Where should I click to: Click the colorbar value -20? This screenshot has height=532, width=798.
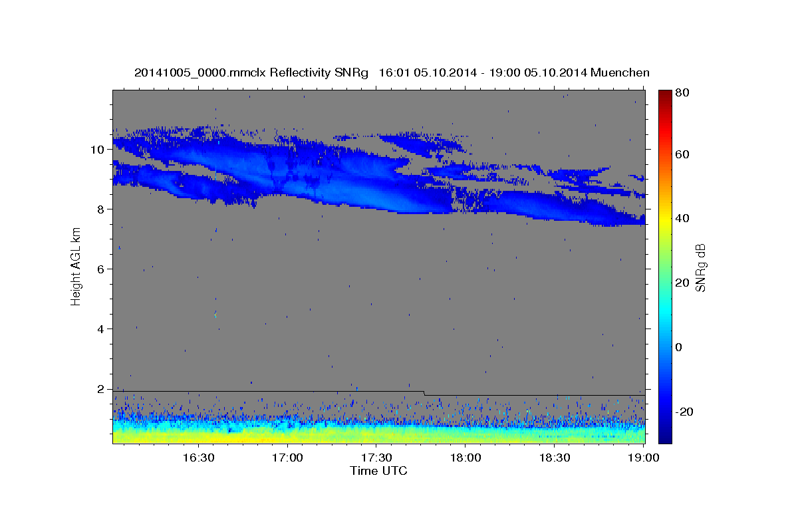[683, 412]
